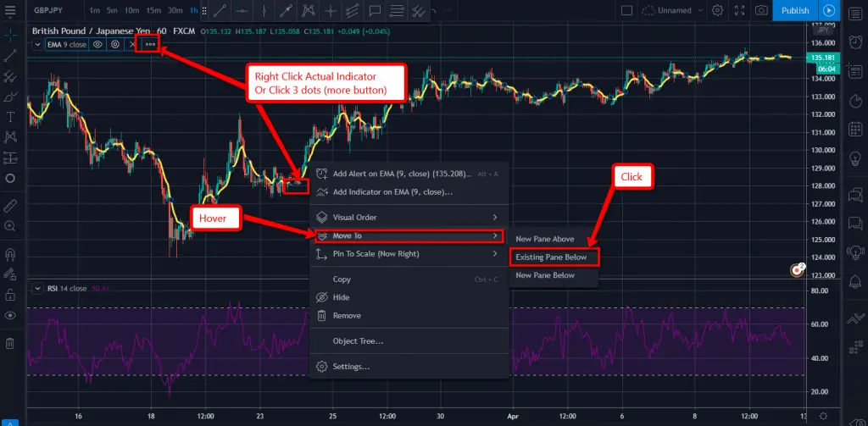The image size is (868, 426).
Task: Select the crosshair cursor tool
Action: pyautogui.click(x=10, y=37)
